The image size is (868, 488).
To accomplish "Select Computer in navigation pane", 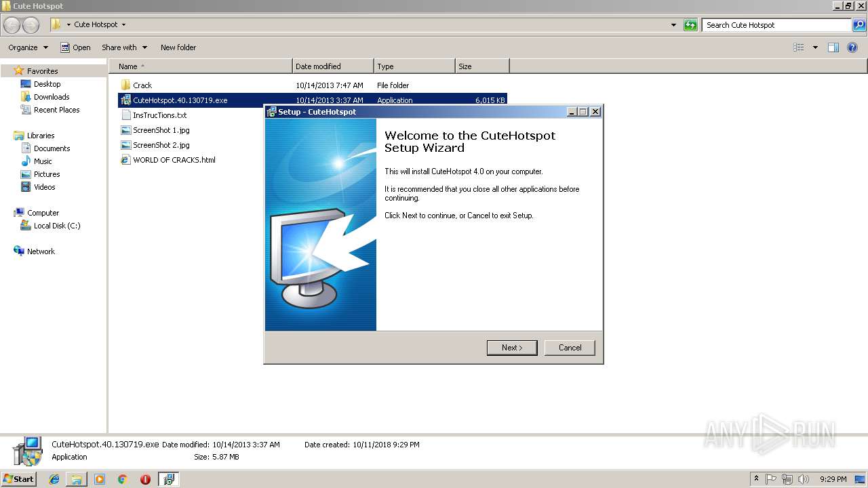I will click(43, 213).
